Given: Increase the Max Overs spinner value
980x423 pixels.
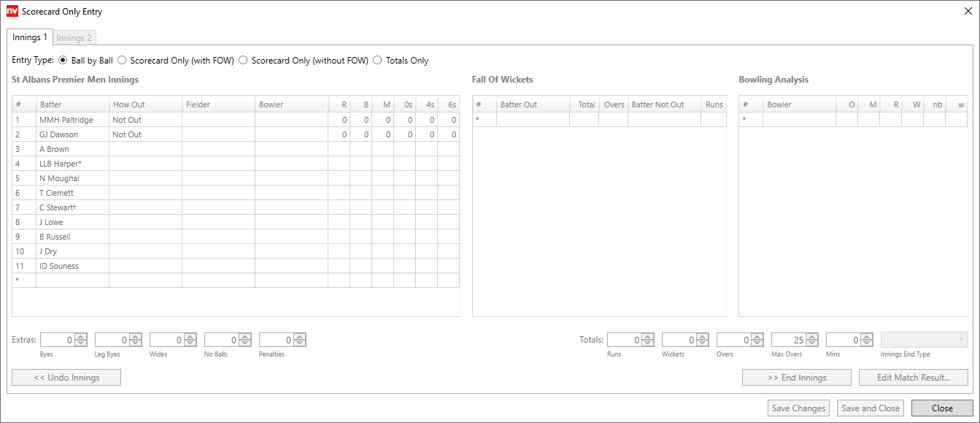Looking at the screenshot, I should (x=812, y=337).
